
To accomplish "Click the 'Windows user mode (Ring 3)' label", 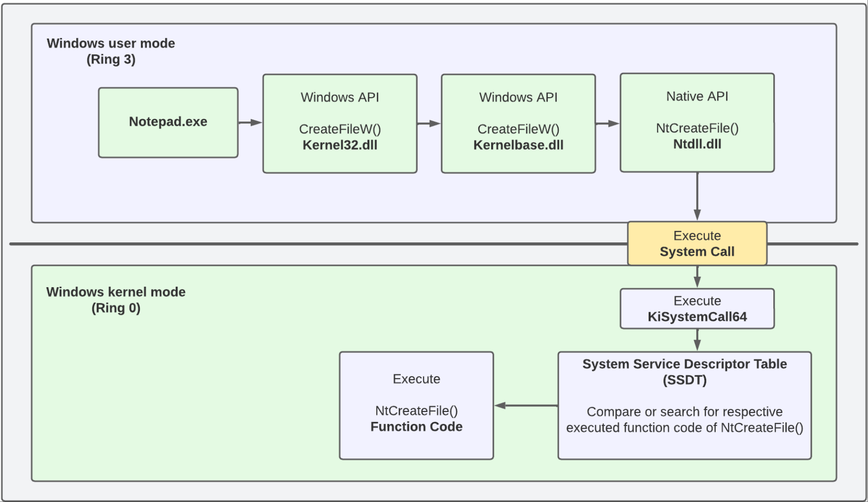I will 111,51.
